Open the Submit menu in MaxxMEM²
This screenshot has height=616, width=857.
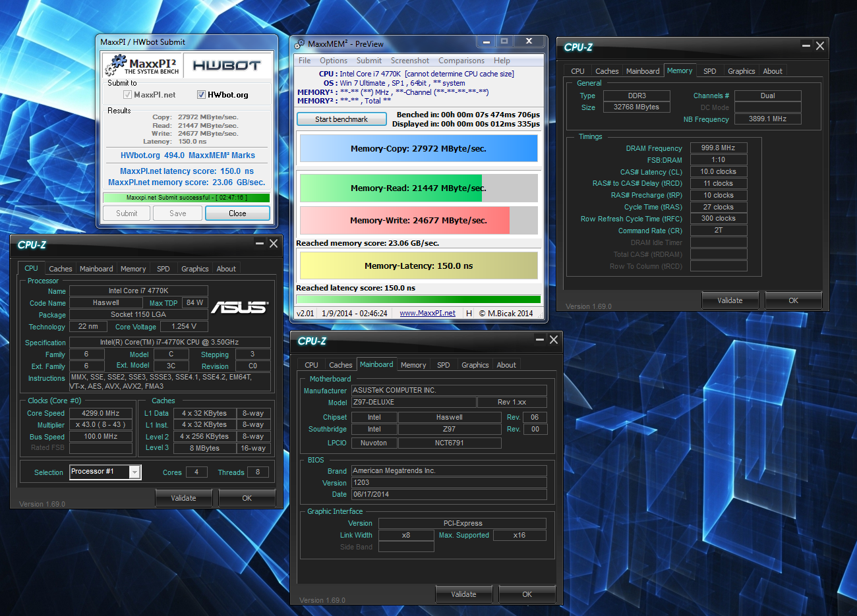(369, 61)
